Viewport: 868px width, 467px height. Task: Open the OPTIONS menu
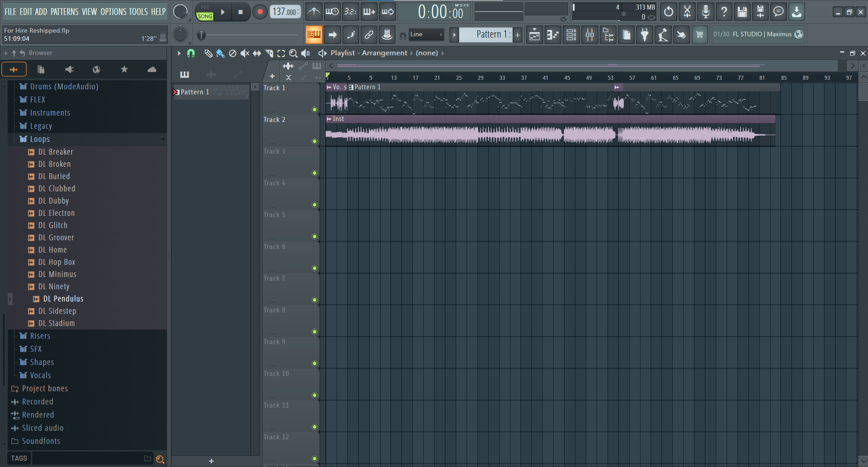pyautogui.click(x=113, y=12)
